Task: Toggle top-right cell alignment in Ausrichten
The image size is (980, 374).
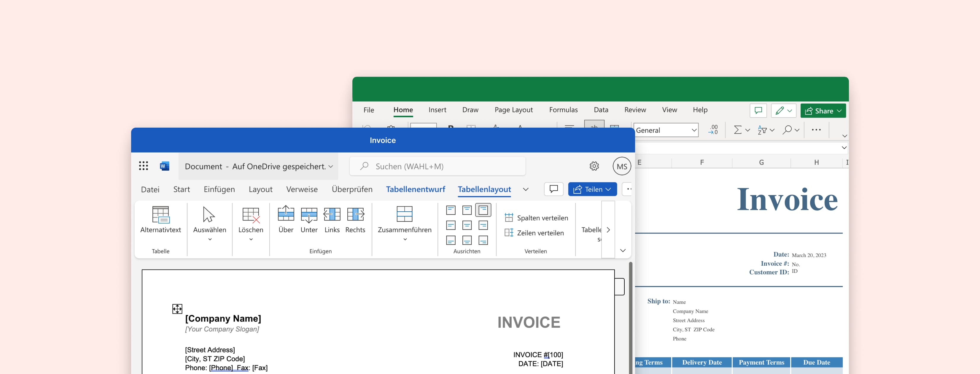Action: tap(483, 210)
